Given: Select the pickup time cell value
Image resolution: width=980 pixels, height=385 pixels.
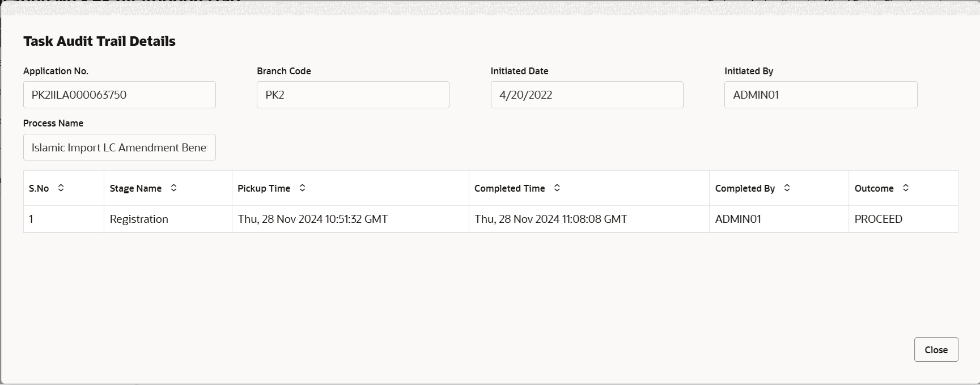Looking at the screenshot, I should (313, 219).
